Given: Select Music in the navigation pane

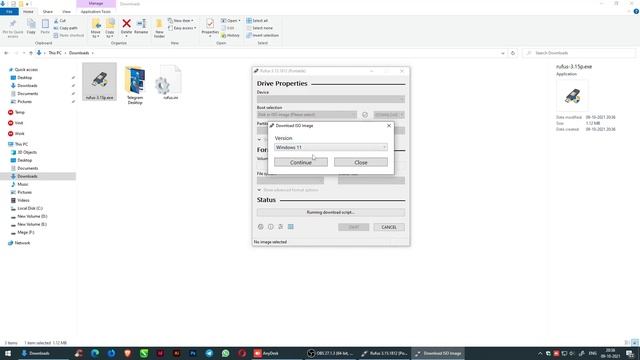Looking at the screenshot, I should click(x=23, y=184).
